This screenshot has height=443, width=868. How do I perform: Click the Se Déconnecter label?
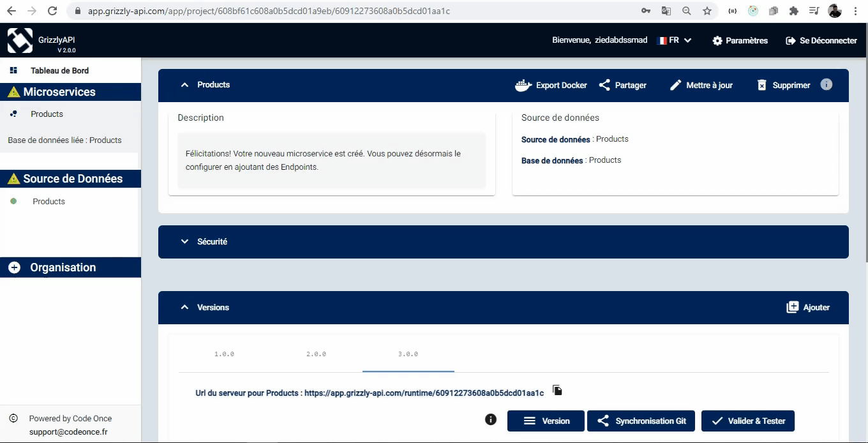coord(828,40)
